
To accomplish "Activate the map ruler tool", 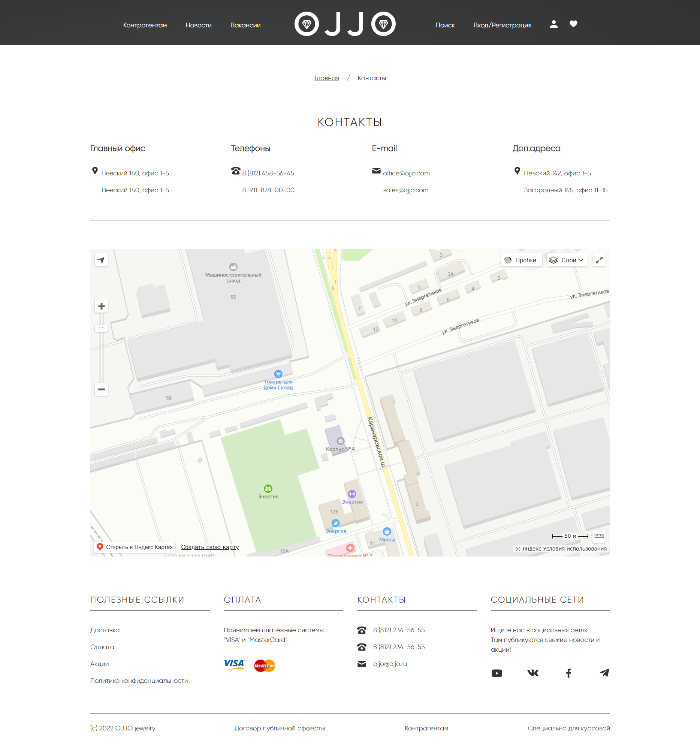I will (599, 536).
